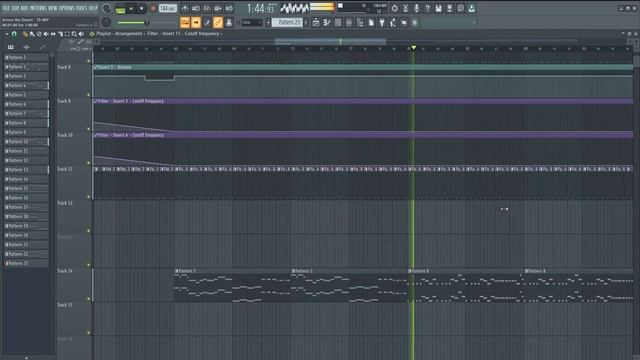Open the OPTIONS menu

[67, 8]
